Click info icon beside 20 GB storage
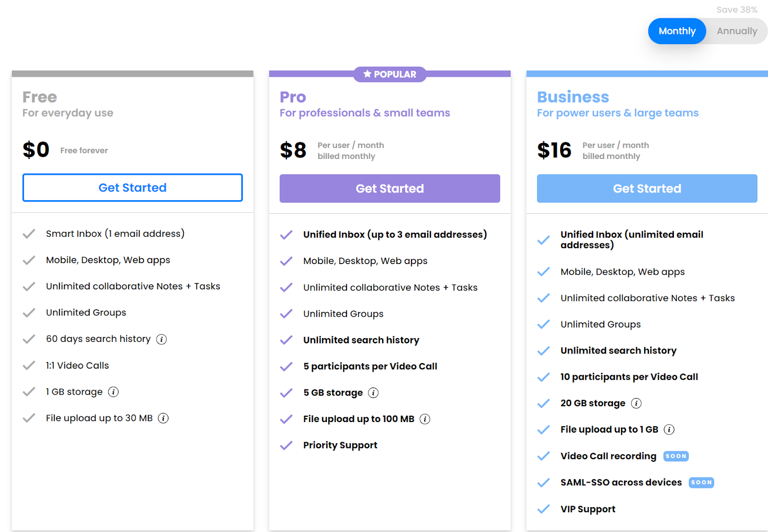Screen dimensions: 768x532 [x=636, y=403]
